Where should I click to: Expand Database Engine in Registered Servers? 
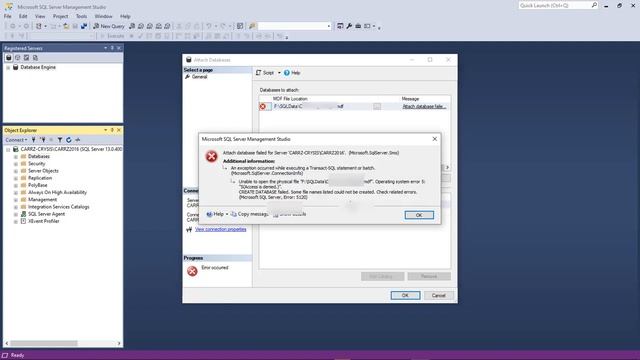click(x=8, y=67)
